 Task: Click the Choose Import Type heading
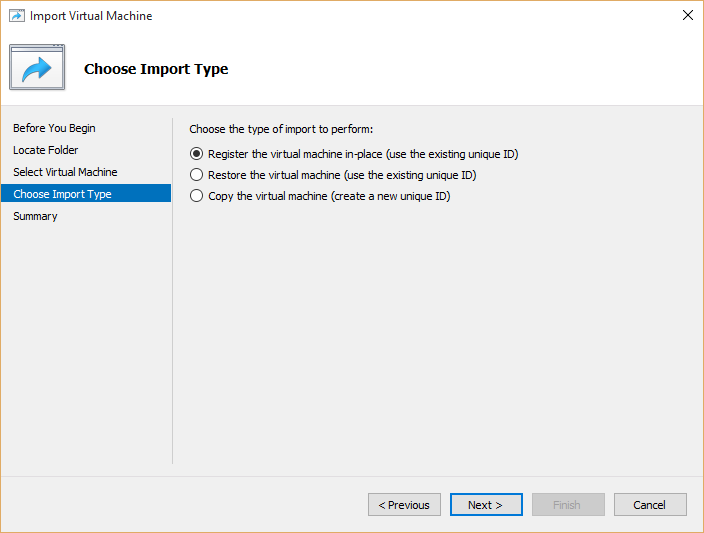pyautogui.click(x=156, y=69)
